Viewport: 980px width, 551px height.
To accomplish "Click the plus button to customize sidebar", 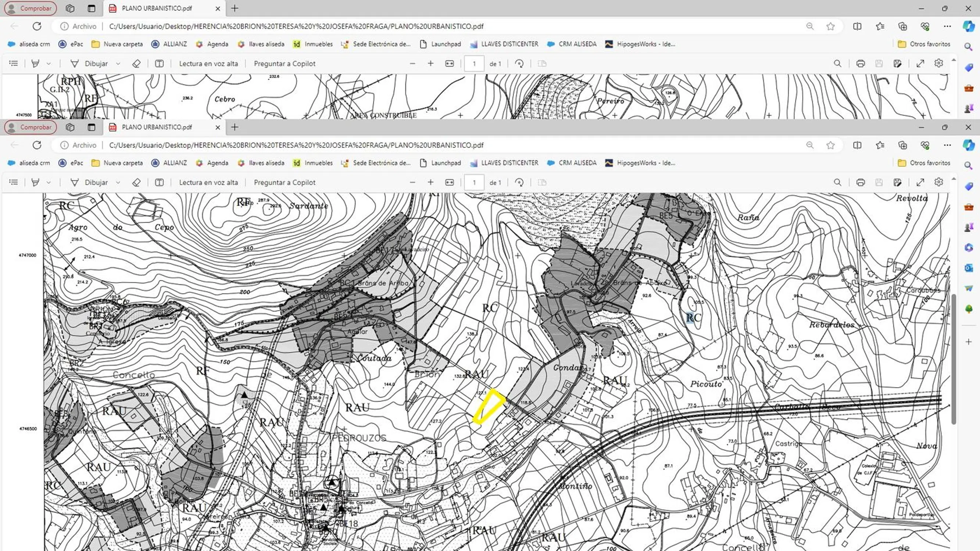I will click(x=969, y=342).
